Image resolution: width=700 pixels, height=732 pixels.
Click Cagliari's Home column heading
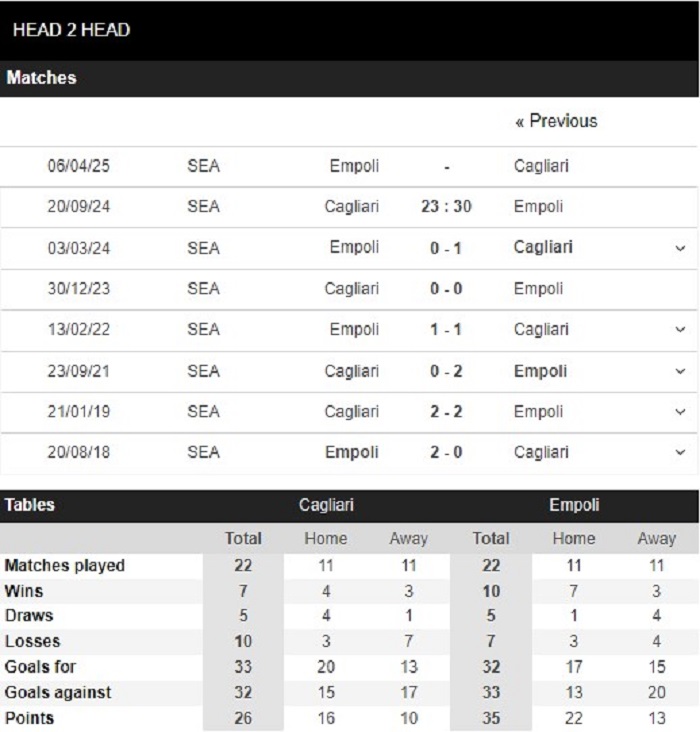coord(325,538)
